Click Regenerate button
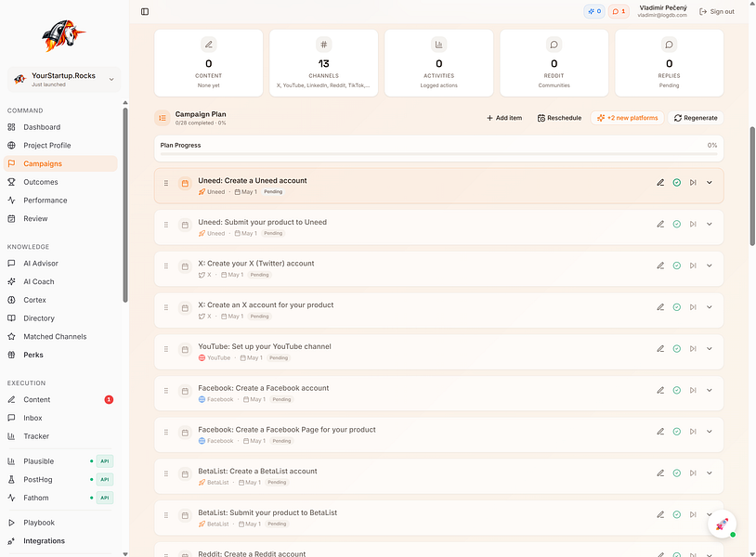The height and width of the screenshot is (557, 756). pyautogui.click(x=696, y=118)
